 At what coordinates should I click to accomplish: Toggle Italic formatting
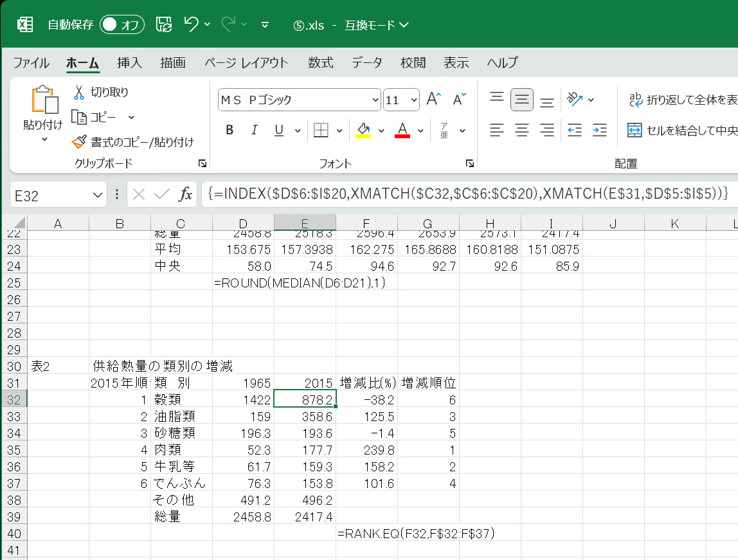(x=254, y=131)
